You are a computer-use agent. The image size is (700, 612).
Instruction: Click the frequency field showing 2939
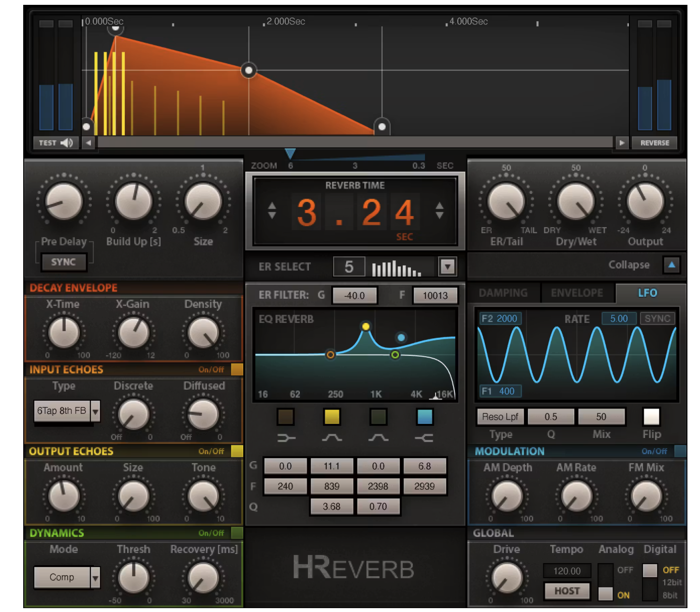tap(424, 486)
